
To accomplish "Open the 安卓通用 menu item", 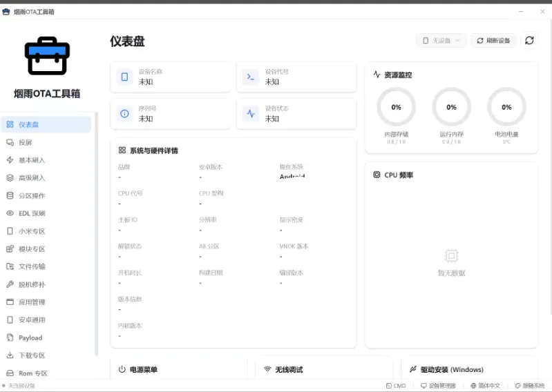I will pos(46,320).
